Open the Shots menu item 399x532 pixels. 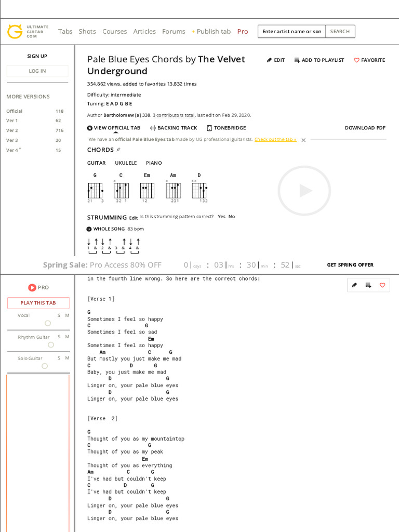(87, 32)
